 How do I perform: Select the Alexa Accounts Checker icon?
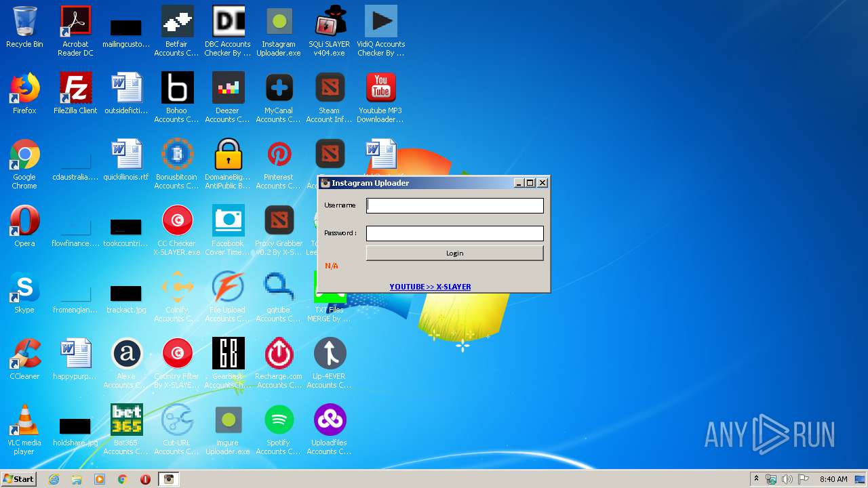[x=126, y=363]
